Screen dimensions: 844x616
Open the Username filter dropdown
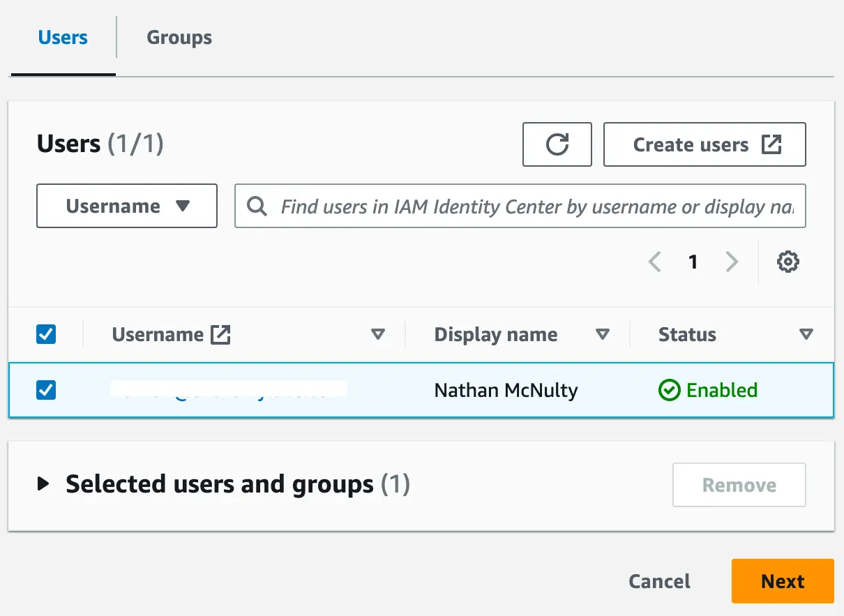coord(127,206)
